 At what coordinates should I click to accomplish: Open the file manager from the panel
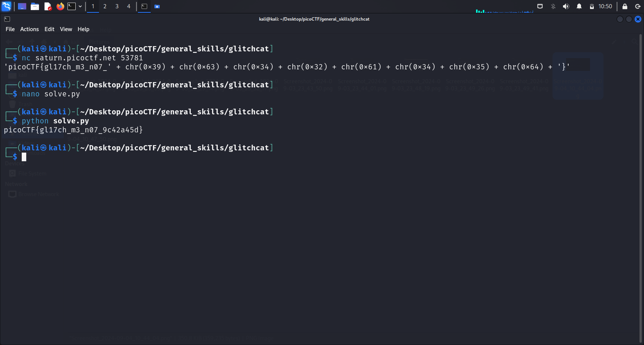point(35,6)
